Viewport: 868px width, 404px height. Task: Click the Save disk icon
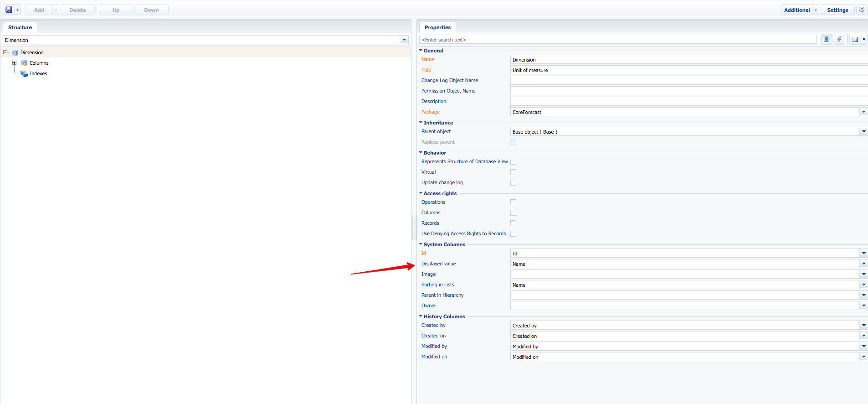click(x=9, y=10)
